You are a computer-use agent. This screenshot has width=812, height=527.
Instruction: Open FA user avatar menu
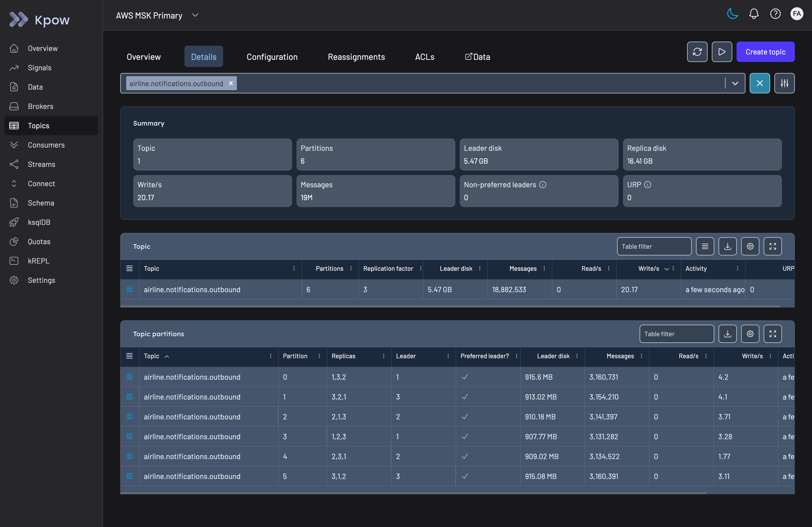click(x=797, y=14)
